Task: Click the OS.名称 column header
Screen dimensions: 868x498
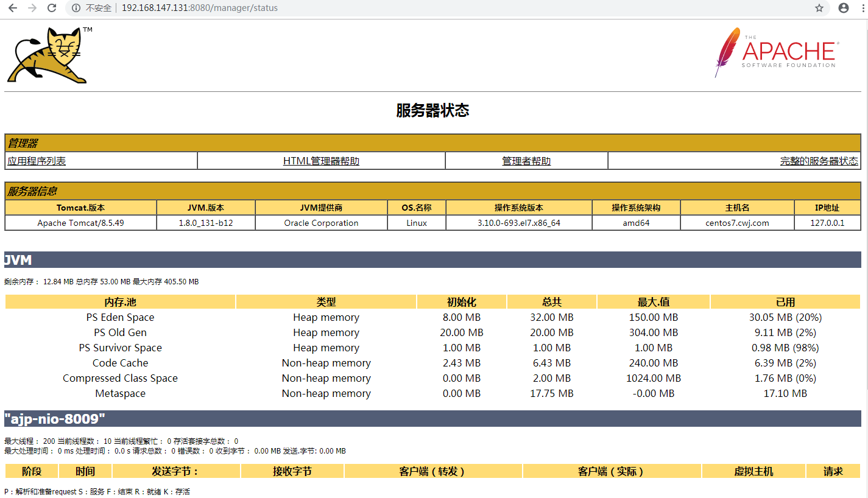Action: click(417, 208)
